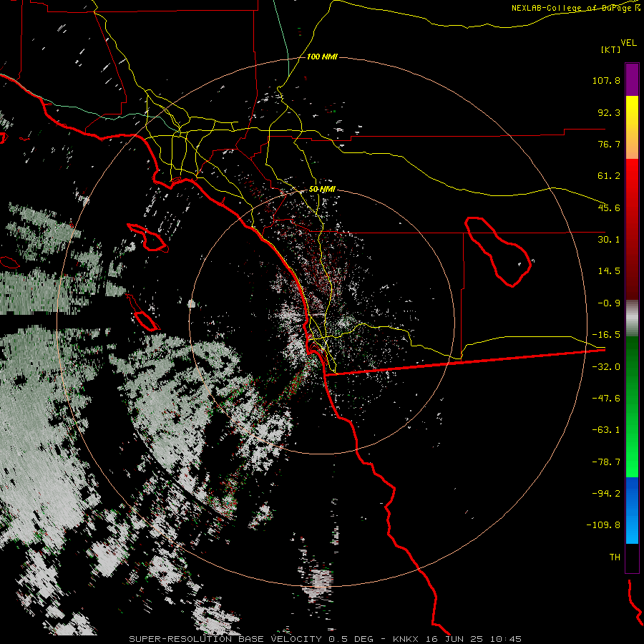Select the -63.1 scale value
The image size is (644, 644).
[x=606, y=430]
